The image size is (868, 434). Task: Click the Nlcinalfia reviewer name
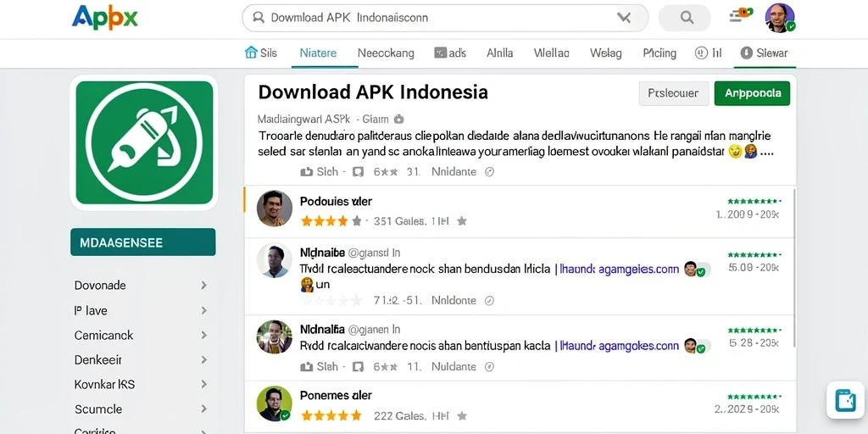322,330
